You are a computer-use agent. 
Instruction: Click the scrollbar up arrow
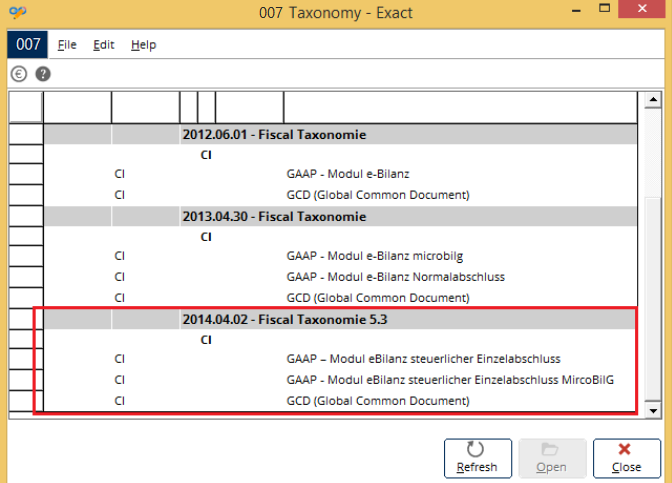653,100
